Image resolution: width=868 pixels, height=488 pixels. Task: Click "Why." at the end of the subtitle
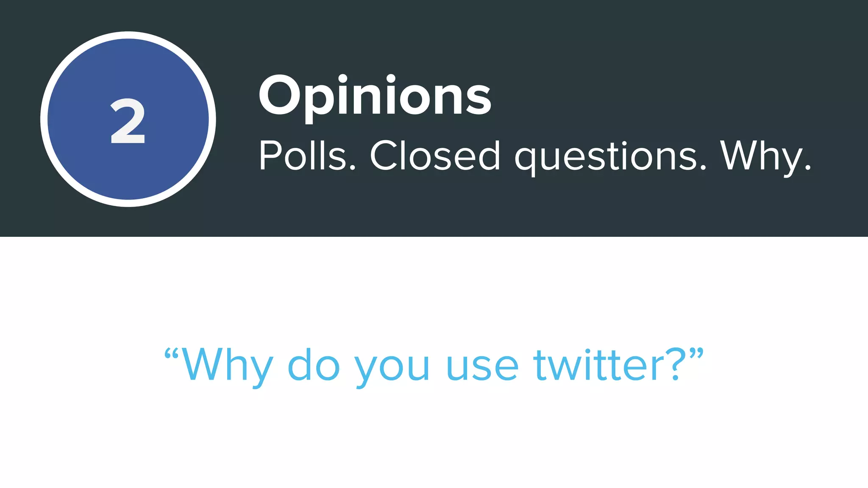(x=765, y=156)
